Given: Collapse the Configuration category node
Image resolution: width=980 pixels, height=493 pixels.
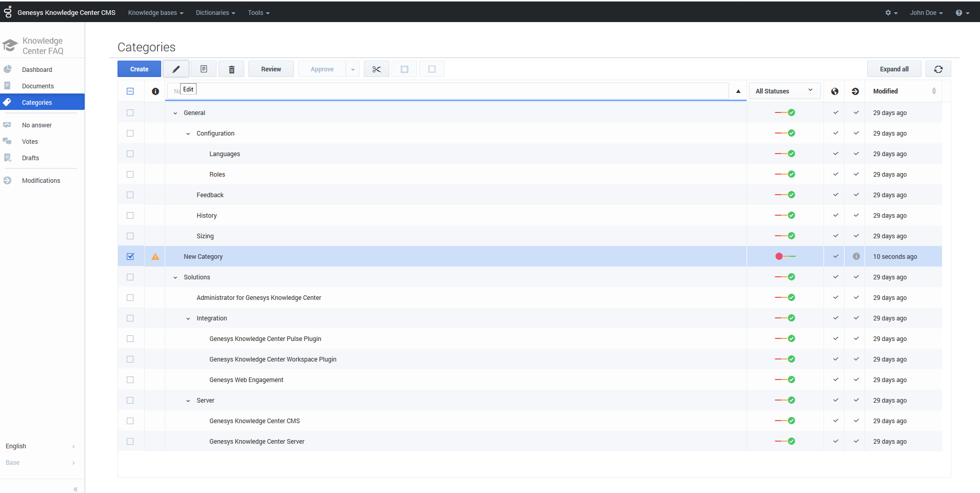Looking at the screenshot, I should [x=188, y=134].
